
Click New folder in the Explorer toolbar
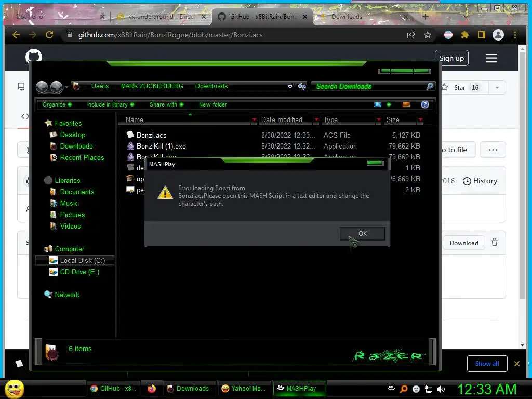pyautogui.click(x=213, y=104)
